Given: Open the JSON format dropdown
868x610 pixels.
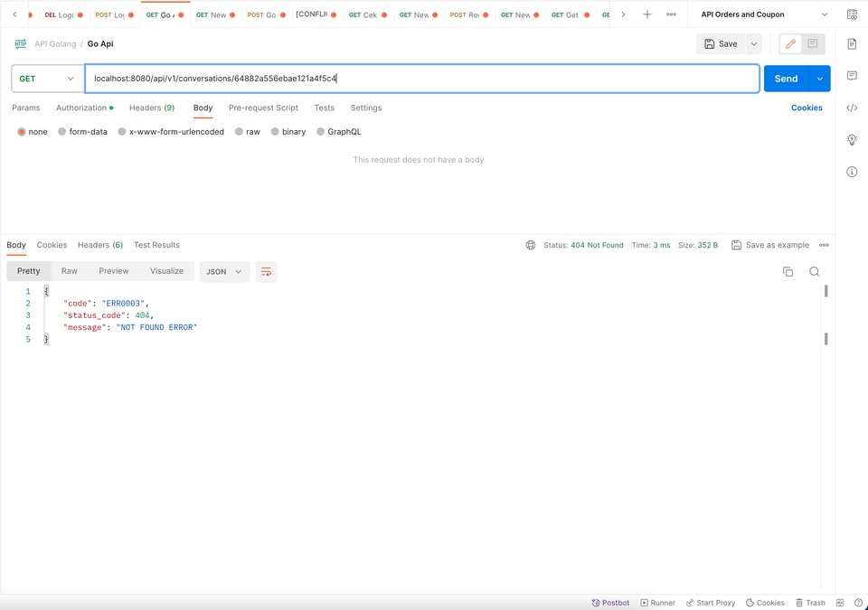Looking at the screenshot, I should point(223,271).
